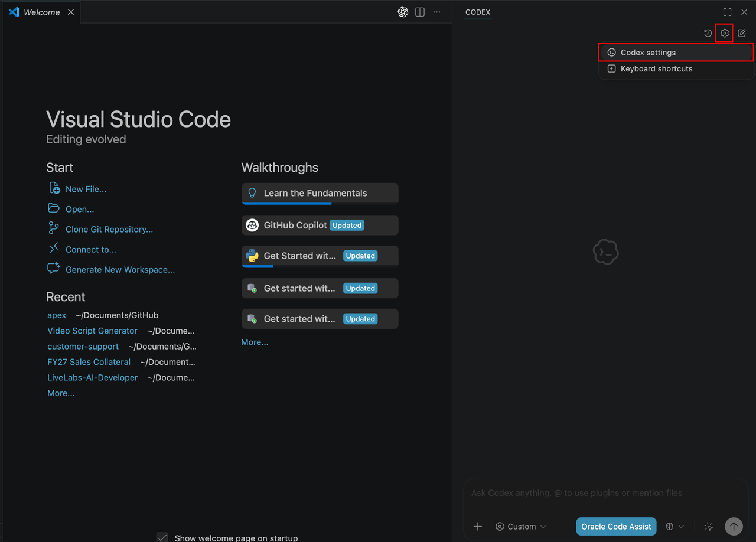Screen dimensions: 756x542
Task: Send the prompt with the up-arrow button
Action: [x=734, y=526]
